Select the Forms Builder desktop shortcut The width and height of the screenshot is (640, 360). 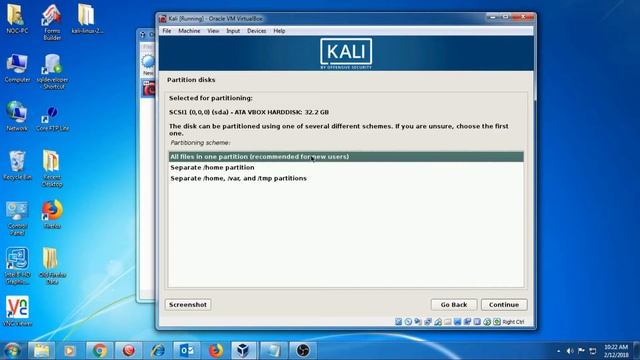(52, 22)
